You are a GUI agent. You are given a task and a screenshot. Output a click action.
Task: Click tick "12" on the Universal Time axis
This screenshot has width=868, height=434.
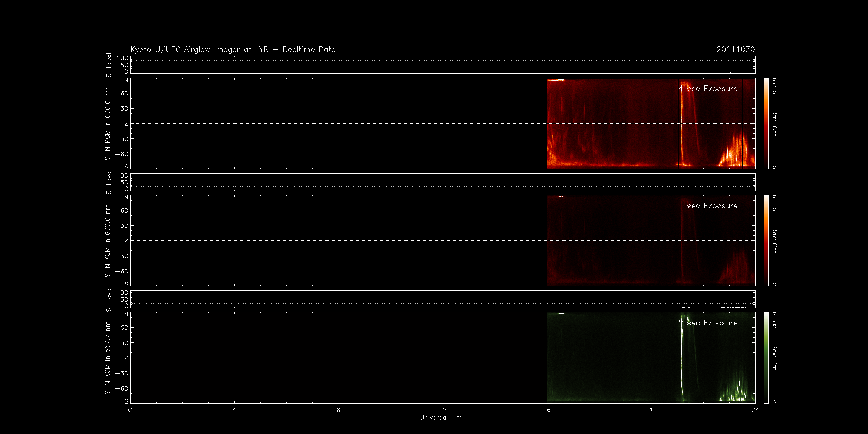[x=443, y=410]
